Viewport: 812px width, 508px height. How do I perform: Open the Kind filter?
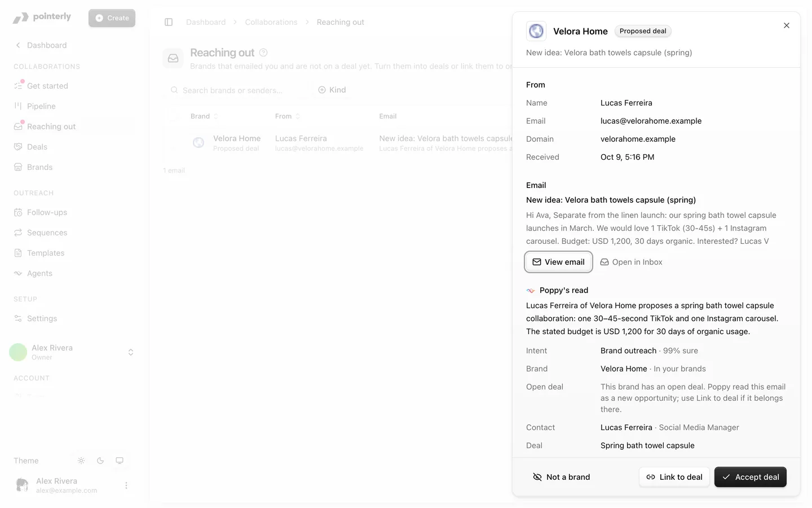[332, 90]
